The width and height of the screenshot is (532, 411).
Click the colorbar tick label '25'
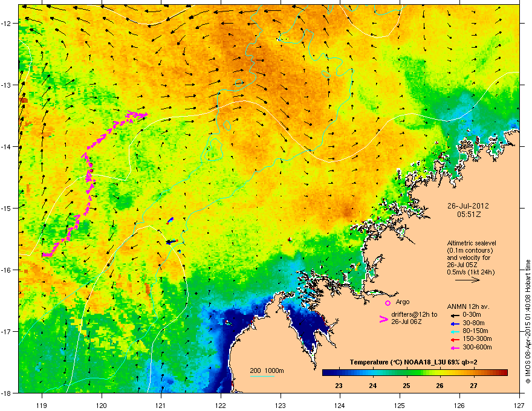coord(406,386)
